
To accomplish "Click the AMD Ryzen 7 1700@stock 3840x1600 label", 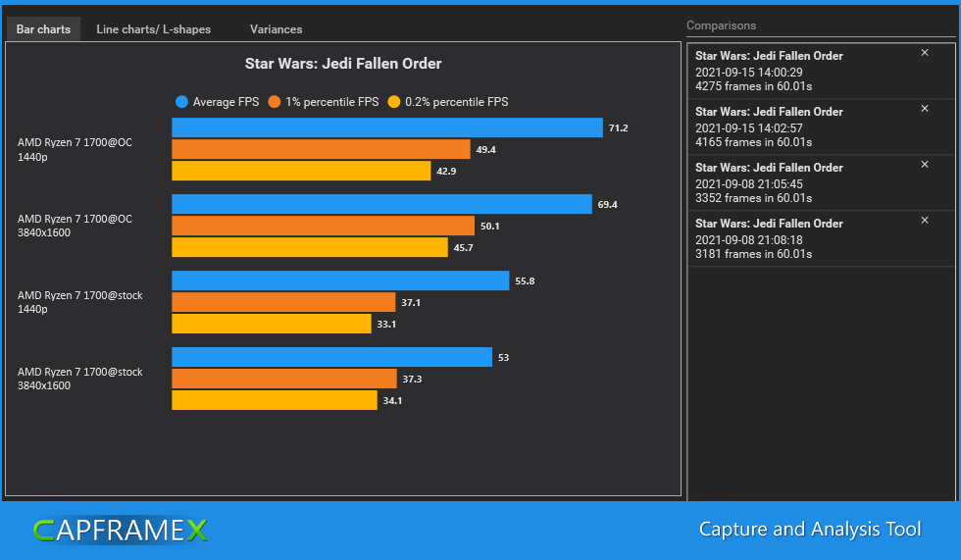I will [79, 379].
